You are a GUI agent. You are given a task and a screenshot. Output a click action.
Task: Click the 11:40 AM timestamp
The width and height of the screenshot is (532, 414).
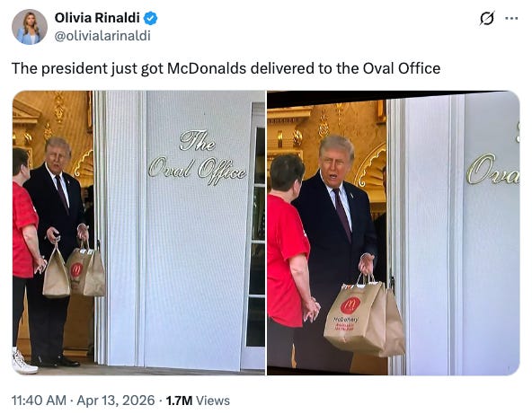click(39, 401)
